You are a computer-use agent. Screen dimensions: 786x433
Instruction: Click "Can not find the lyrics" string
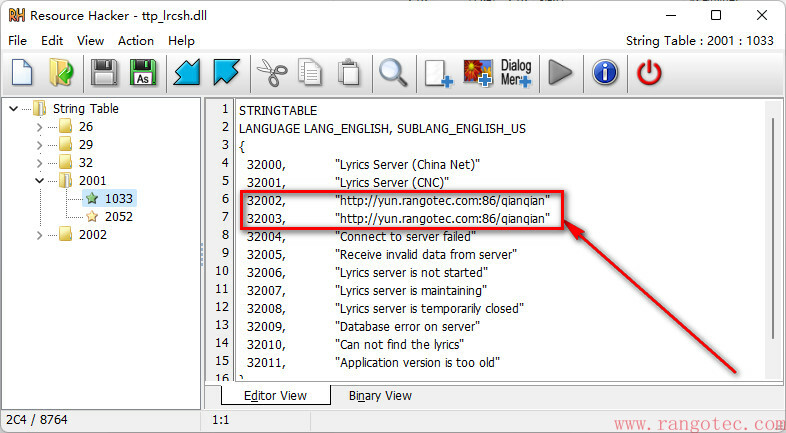click(x=400, y=345)
